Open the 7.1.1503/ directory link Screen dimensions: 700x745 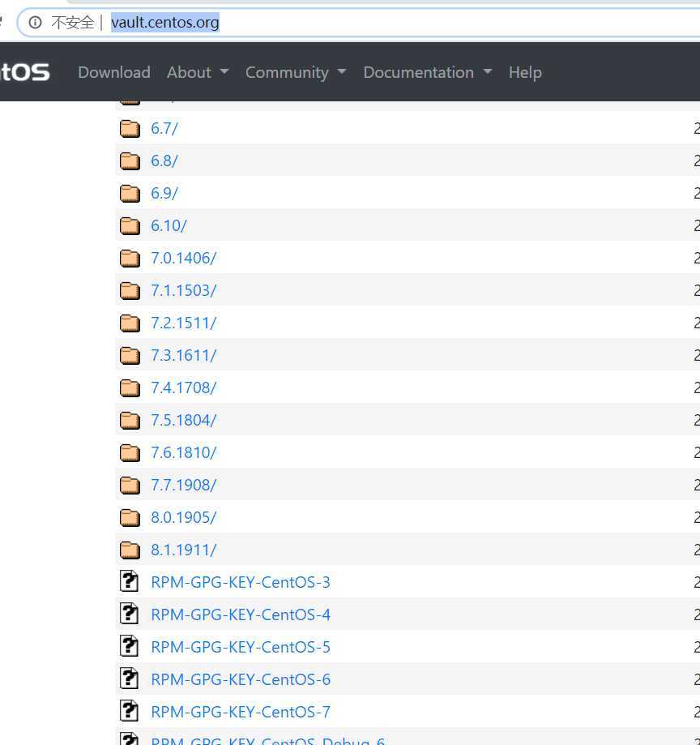[x=184, y=291]
